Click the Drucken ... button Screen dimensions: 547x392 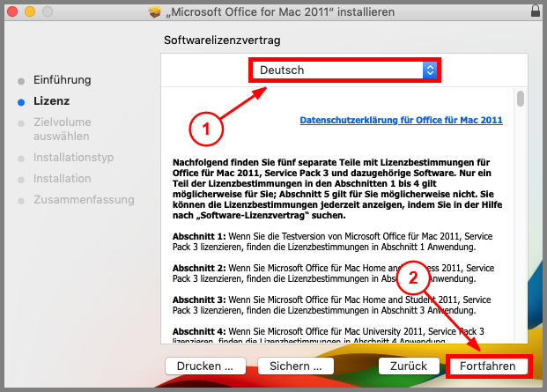205,366
